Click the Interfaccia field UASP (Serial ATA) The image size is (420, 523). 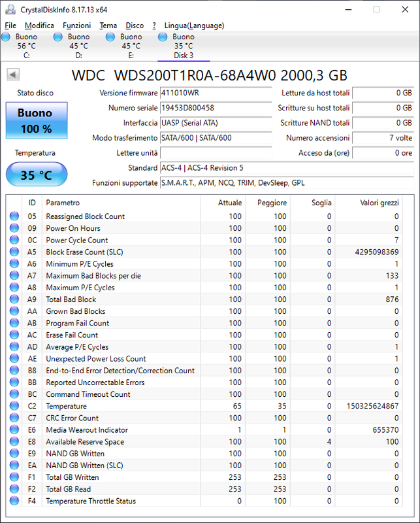click(216, 123)
